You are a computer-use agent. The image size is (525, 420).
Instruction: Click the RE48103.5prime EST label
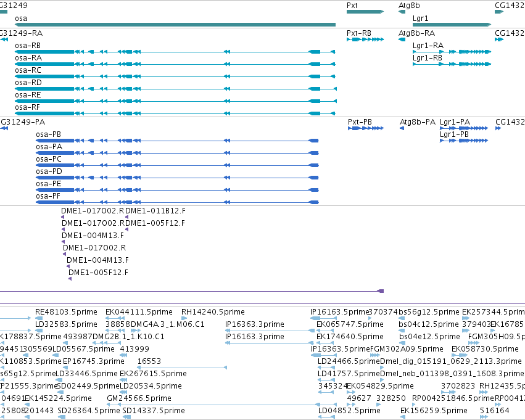(66, 312)
